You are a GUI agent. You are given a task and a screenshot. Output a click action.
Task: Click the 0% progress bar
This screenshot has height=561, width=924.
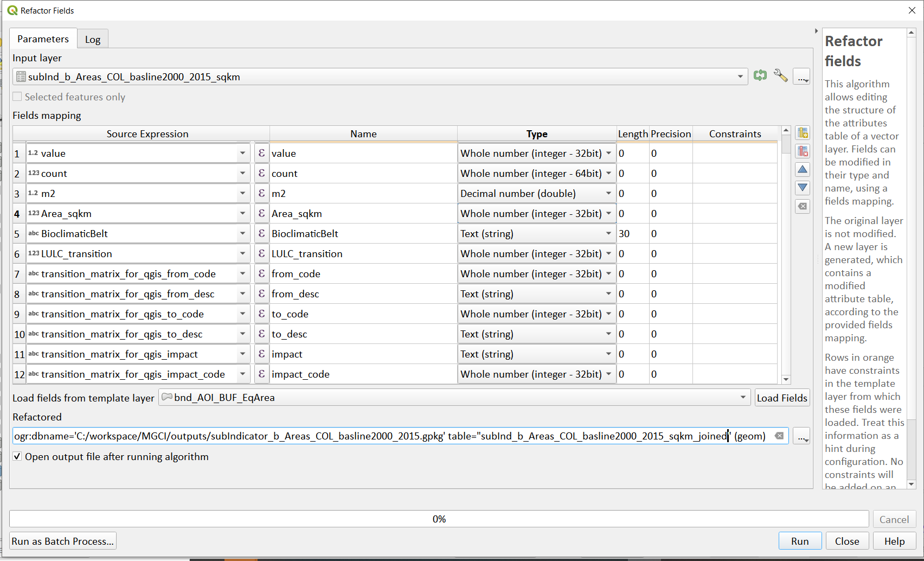pos(439,519)
